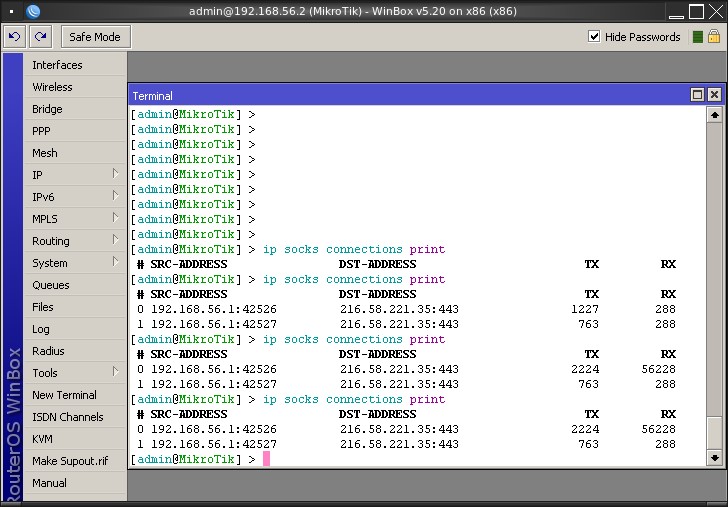The width and height of the screenshot is (728, 507).
Task: Click the terminal scrollbar thumb
Action: tap(715, 433)
